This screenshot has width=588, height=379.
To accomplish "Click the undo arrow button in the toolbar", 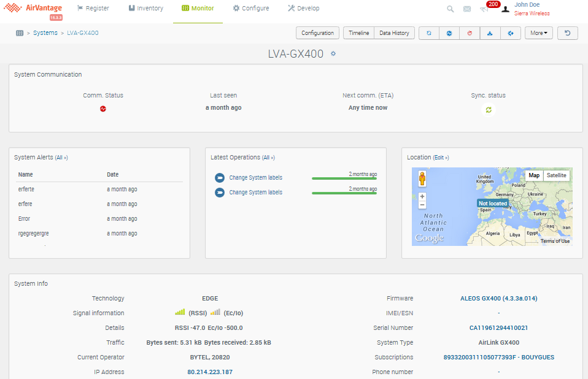I will pos(567,33).
